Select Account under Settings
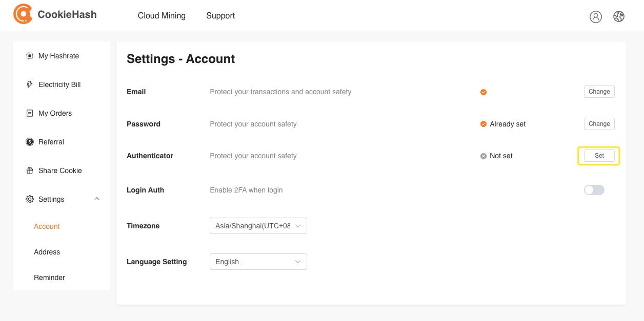This screenshot has width=644, height=321. click(47, 226)
